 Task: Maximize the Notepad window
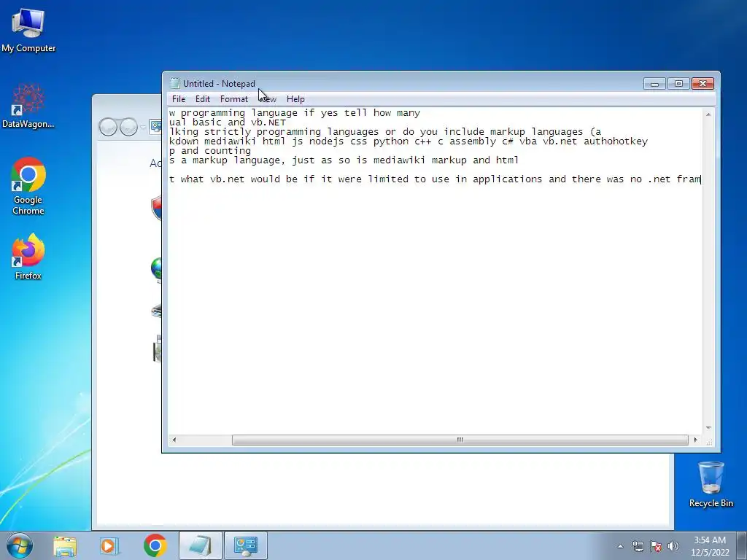click(x=678, y=84)
